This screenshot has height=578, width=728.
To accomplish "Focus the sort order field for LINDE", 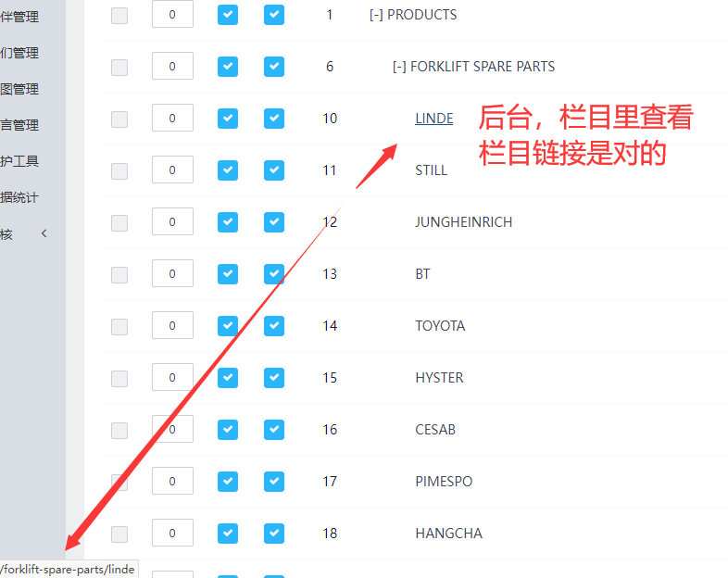I will click(x=172, y=118).
